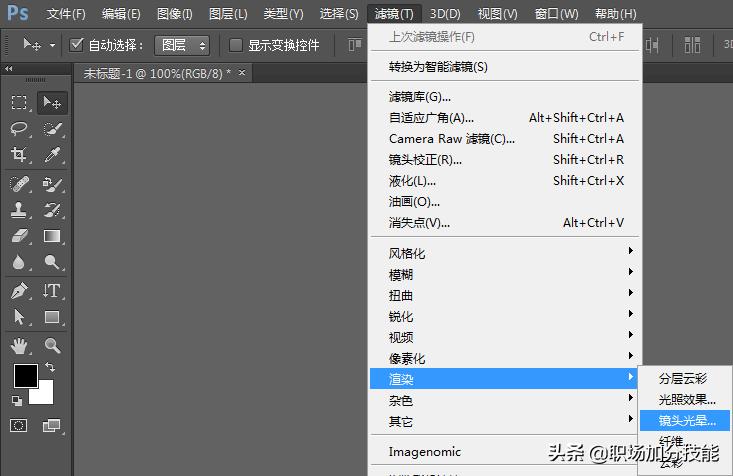Viewport: 733px width, 476px height.
Task: Select the Move tool in toolbox
Action: click(52, 102)
